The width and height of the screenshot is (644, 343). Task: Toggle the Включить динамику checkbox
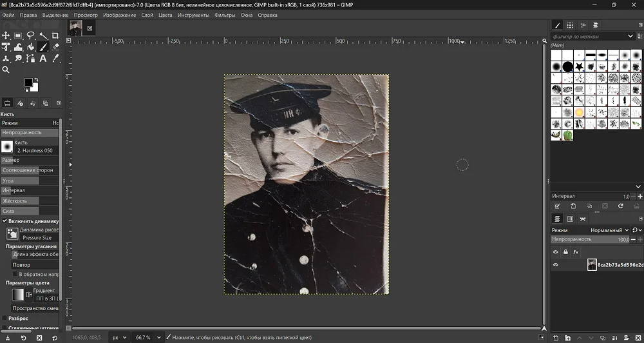[x=5, y=221]
